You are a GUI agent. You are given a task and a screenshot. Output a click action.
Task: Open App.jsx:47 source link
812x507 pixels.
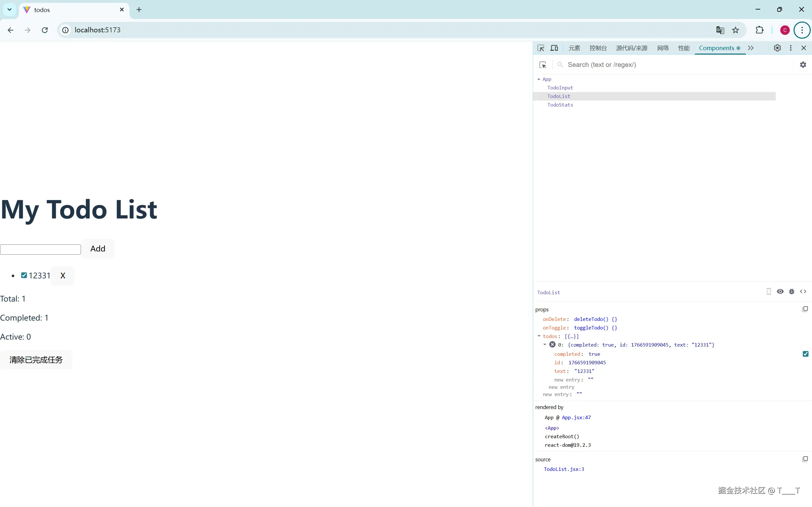coord(576,418)
